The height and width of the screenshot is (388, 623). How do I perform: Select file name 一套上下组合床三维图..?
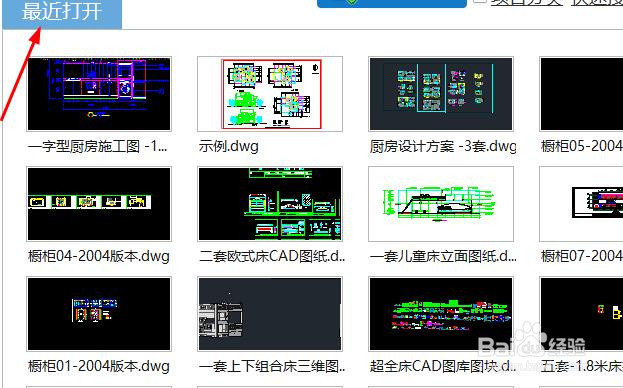272,366
